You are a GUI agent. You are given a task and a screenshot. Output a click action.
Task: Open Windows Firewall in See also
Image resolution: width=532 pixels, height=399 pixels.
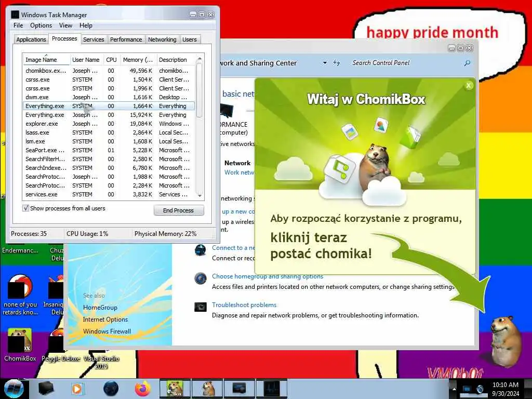107,331
